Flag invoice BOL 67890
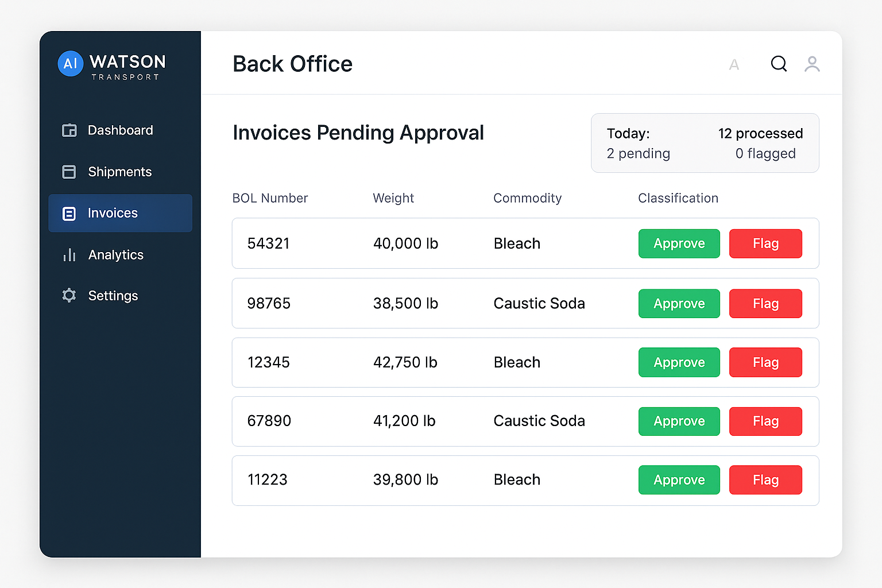This screenshot has height=588, width=882. pyautogui.click(x=765, y=421)
